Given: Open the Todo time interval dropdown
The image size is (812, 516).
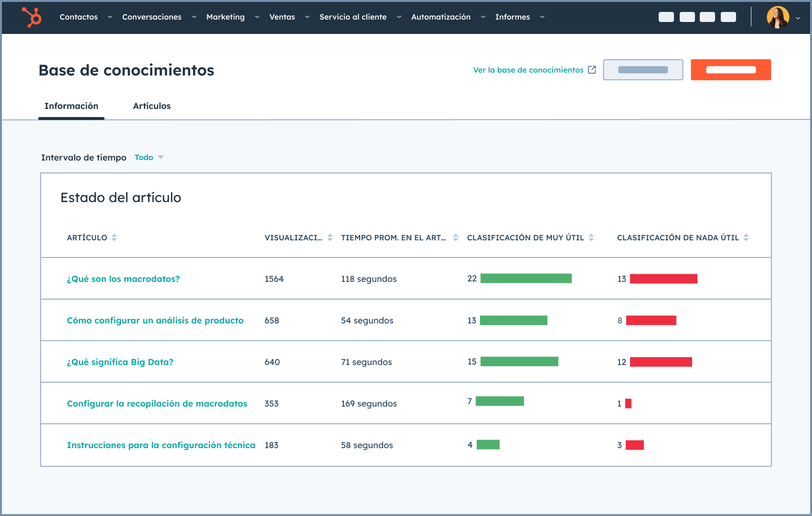Looking at the screenshot, I should (149, 158).
